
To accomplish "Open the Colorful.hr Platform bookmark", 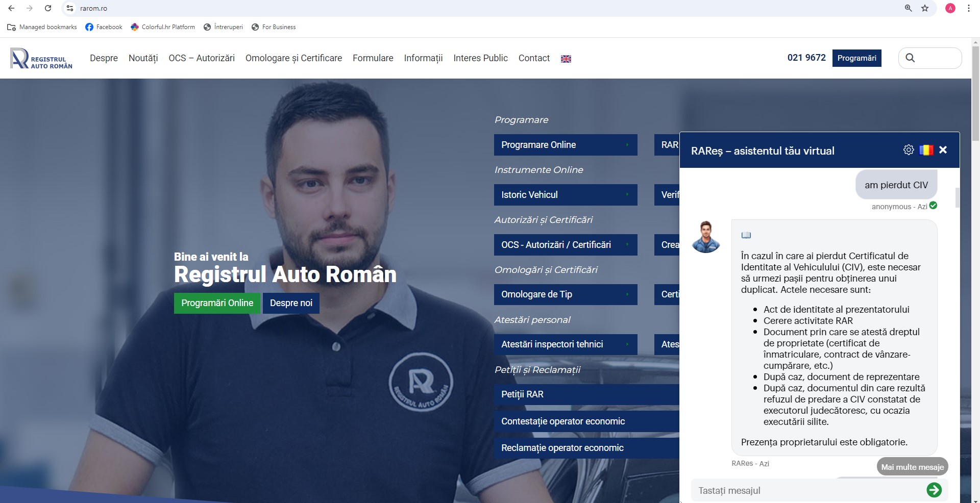I will click(x=162, y=27).
